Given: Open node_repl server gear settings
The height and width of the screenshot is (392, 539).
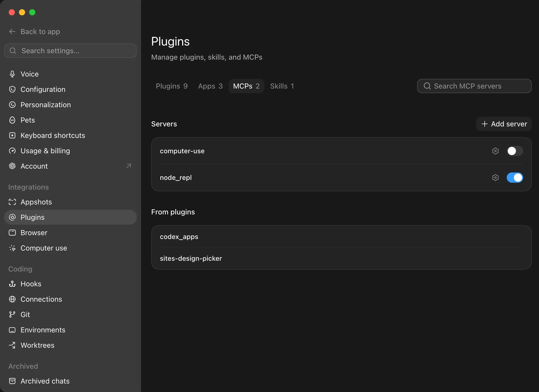Looking at the screenshot, I should click(495, 178).
